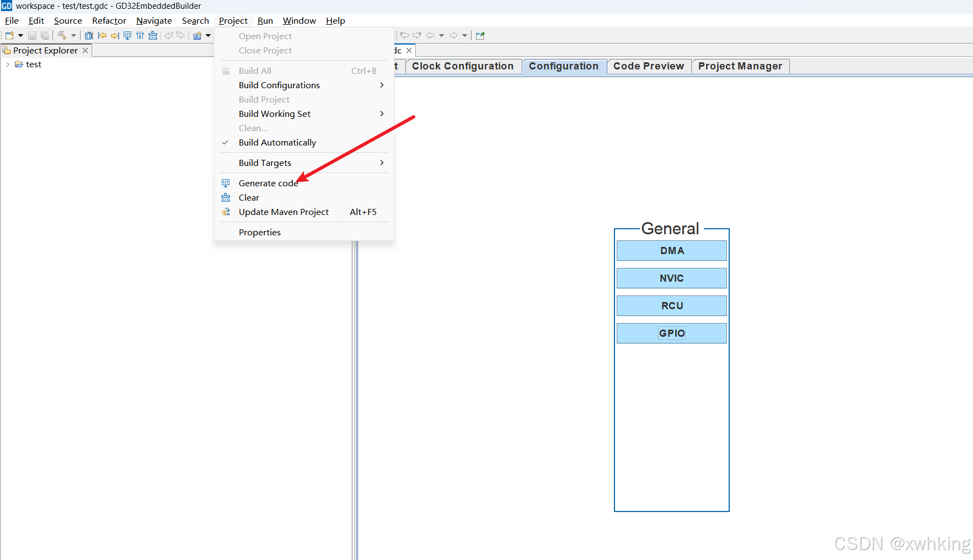Image resolution: width=973 pixels, height=560 pixels.
Task: Click the sliders settings toolbar icon
Action: 140,35
